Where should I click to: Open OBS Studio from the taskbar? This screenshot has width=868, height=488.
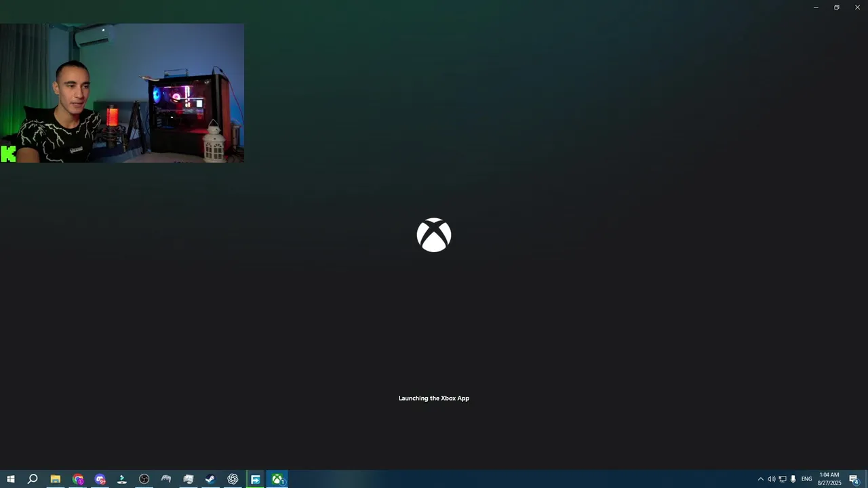(144, 479)
